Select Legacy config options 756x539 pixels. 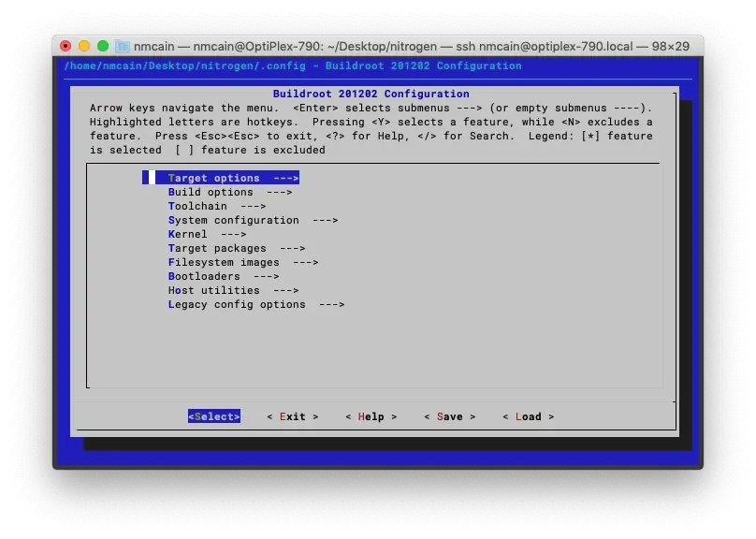click(255, 304)
